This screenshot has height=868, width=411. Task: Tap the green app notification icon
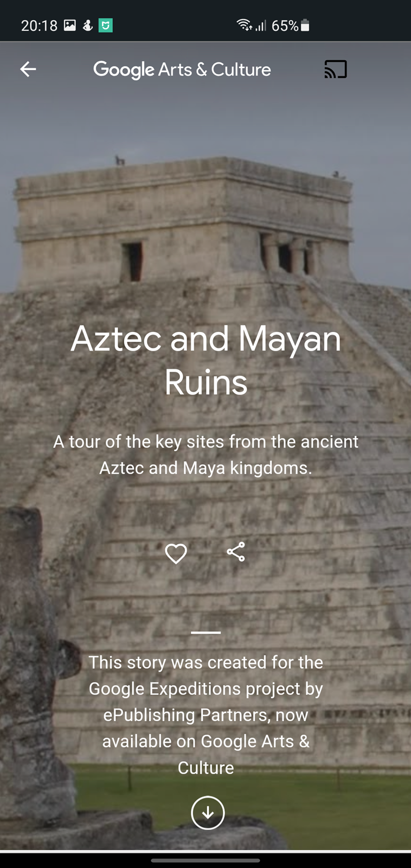click(106, 25)
